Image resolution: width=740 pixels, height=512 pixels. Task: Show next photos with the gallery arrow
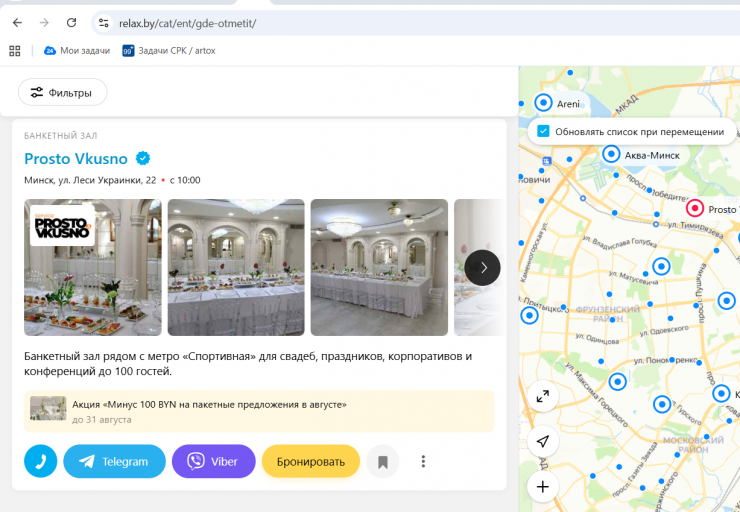482,268
